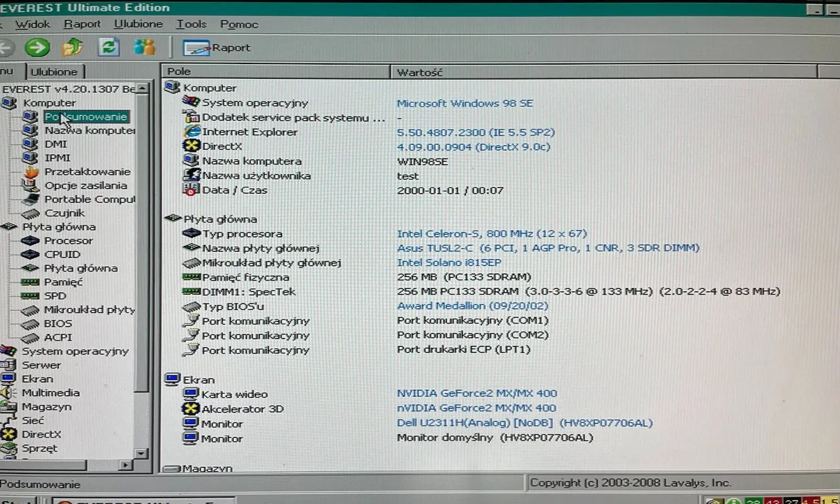Open the Pomoc menu
This screenshot has height=504, width=840.
click(239, 25)
